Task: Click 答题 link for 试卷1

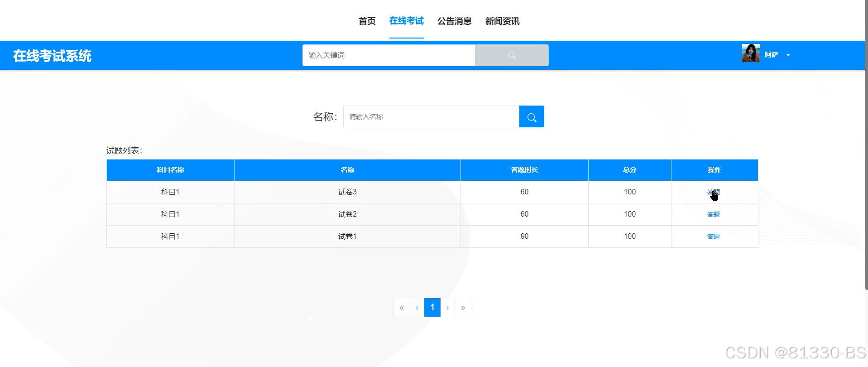Action: click(x=714, y=237)
